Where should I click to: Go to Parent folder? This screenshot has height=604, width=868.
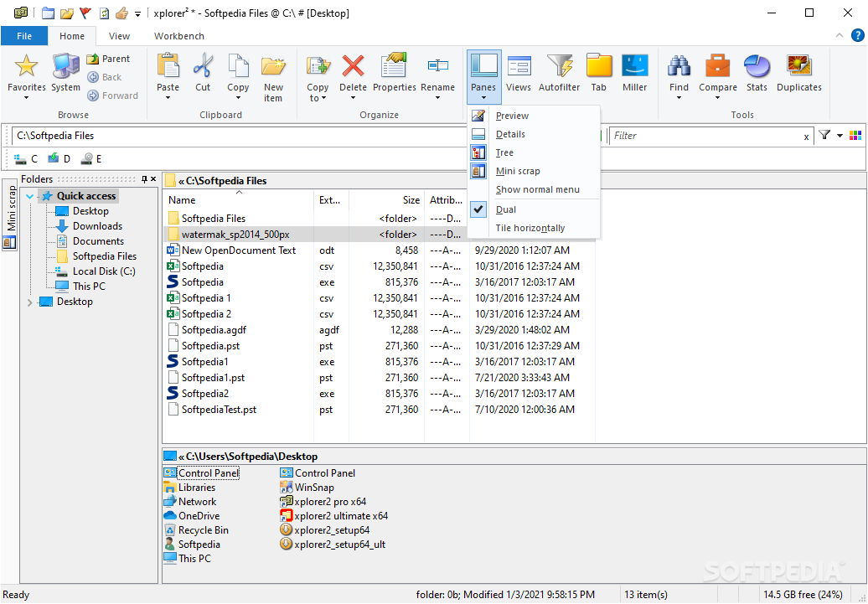tap(109, 59)
